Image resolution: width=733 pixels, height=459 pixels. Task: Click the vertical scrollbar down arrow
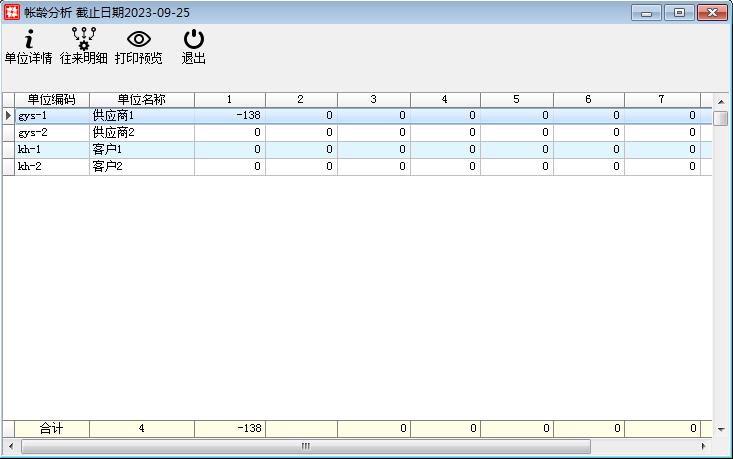pyautogui.click(x=721, y=429)
